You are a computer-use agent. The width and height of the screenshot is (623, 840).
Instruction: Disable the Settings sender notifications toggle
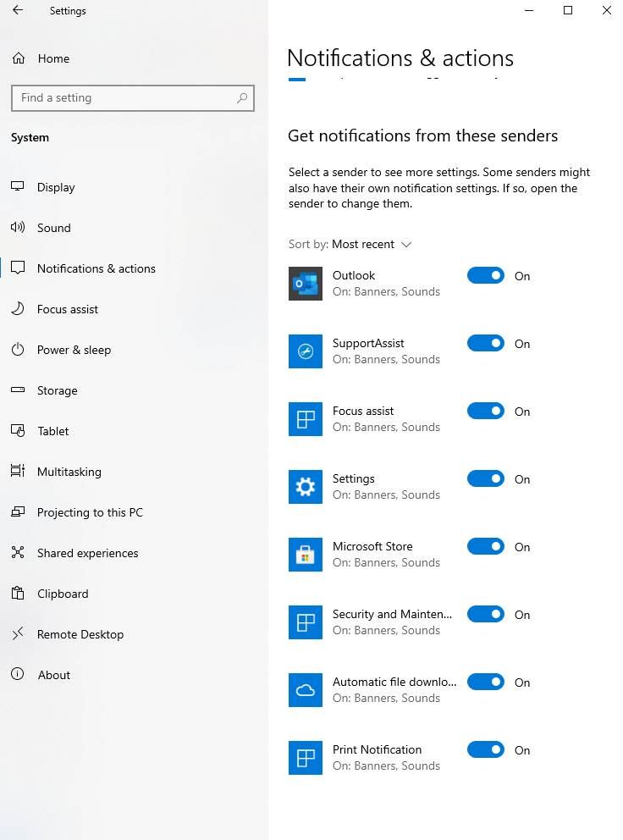click(486, 478)
